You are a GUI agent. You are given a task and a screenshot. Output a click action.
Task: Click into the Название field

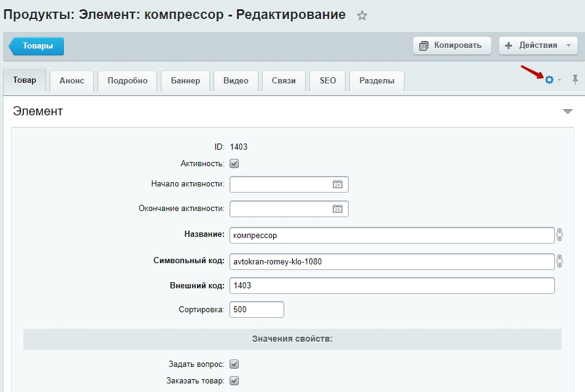point(392,236)
